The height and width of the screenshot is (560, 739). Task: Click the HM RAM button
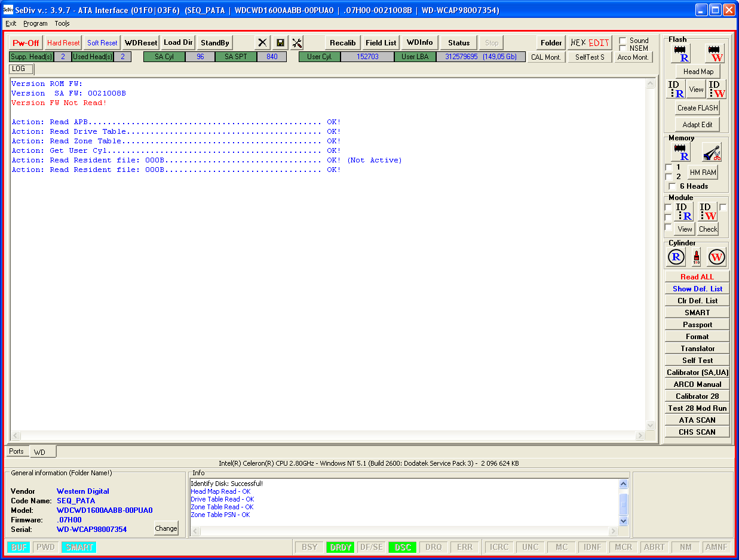pos(703,173)
